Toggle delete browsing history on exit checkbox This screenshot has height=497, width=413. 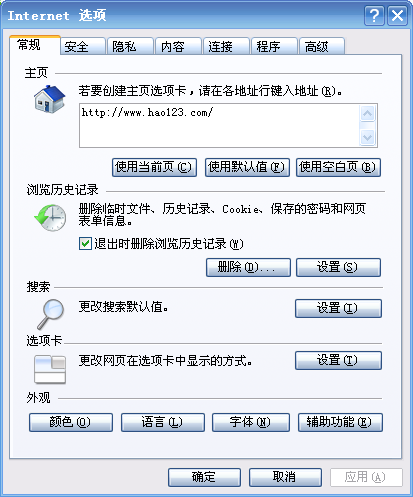pyautogui.click(x=85, y=244)
